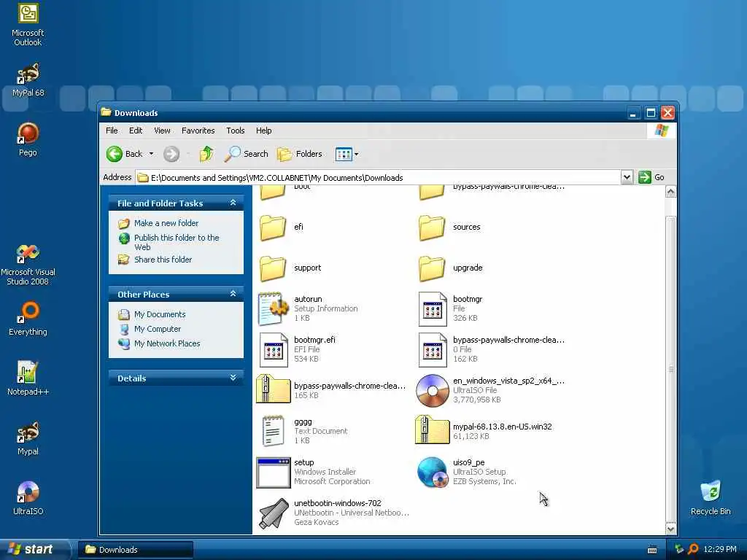Open the Windows start menu

pyautogui.click(x=34, y=550)
